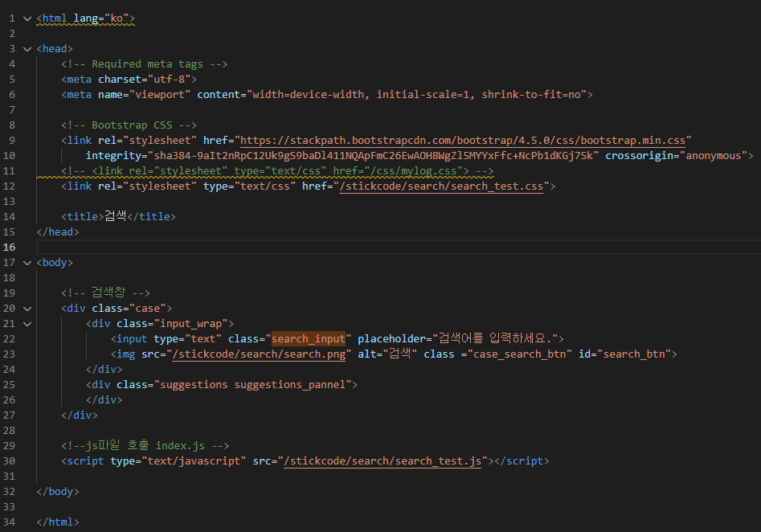Click the case_search_btn class value
Viewport: 761px width, 532px height.
point(519,354)
